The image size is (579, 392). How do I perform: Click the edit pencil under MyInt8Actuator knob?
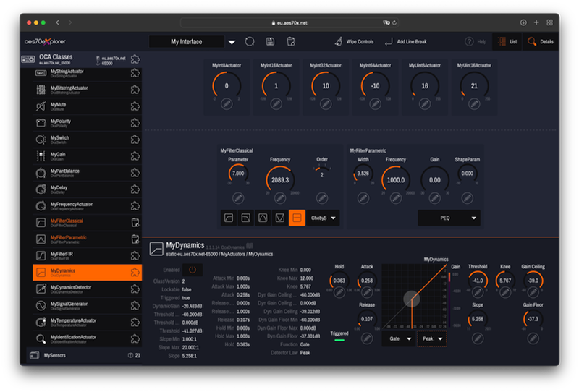click(x=227, y=105)
